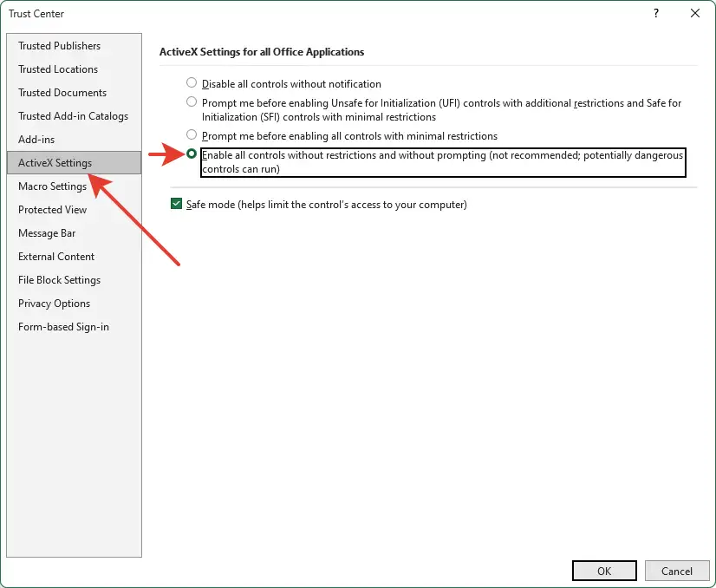Screen dimensions: 716x588
Task: Open Trusted Add-in Catalogs page
Action: pyautogui.click(x=72, y=115)
